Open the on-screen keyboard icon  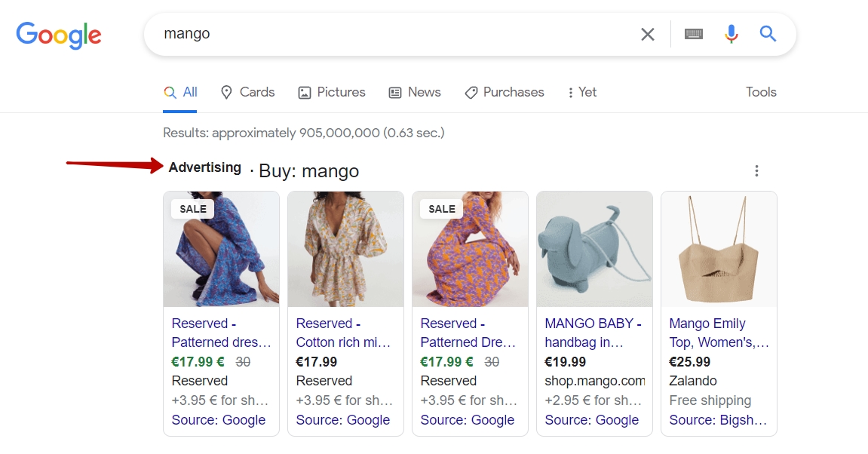click(694, 34)
